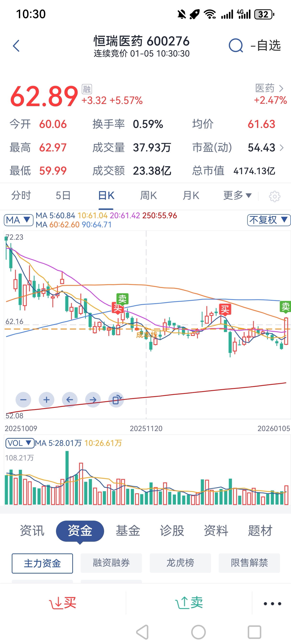Image resolution: width=291 pixels, height=644 pixels.
Task: Select the 融资融券 filter chip
Action: pyautogui.click(x=111, y=563)
